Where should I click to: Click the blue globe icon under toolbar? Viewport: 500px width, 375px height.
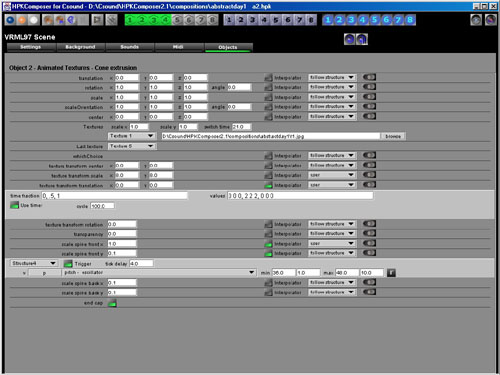pyautogui.click(x=349, y=39)
